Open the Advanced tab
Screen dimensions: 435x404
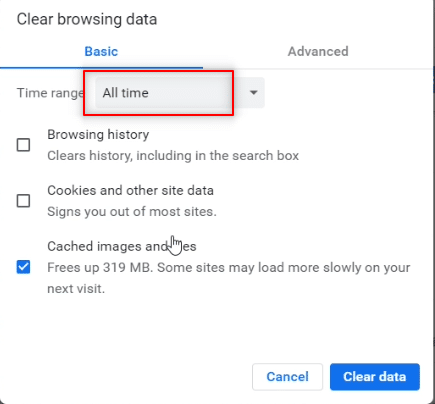pos(318,52)
